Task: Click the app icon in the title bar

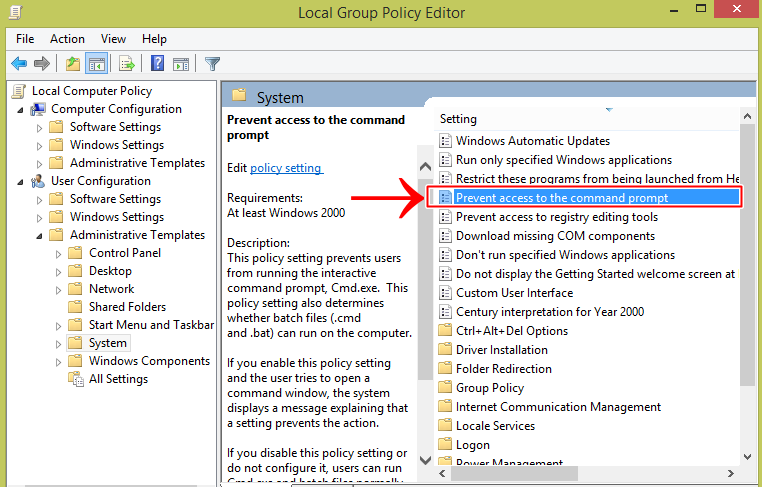Action: click(16, 12)
